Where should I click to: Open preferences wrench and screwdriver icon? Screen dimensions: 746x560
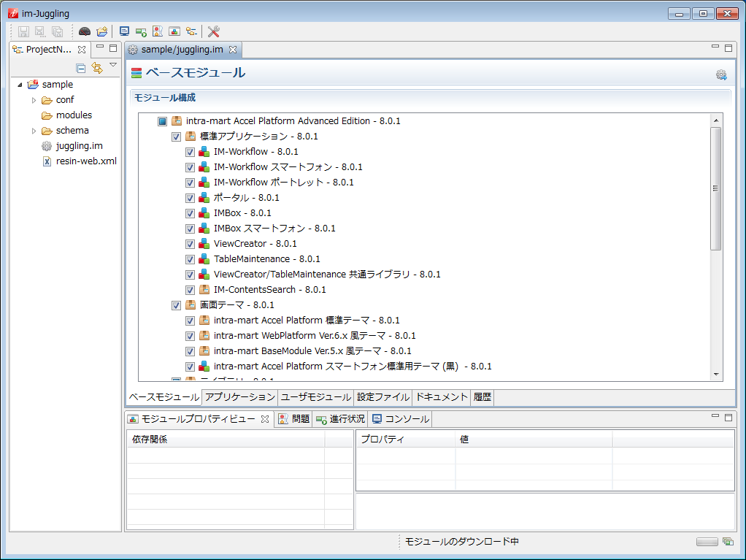pyautogui.click(x=214, y=31)
